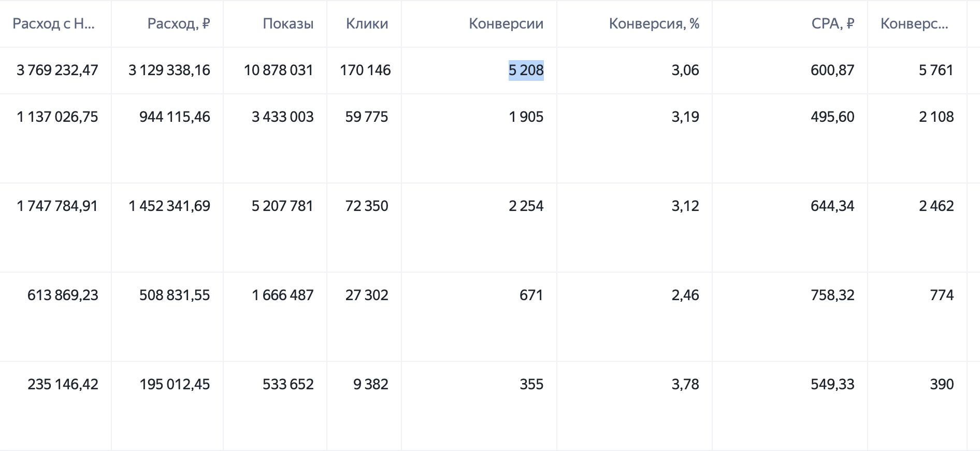Select the 1 747 784,91 cell
The width and height of the screenshot is (980, 451).
[x=57, y=206]
